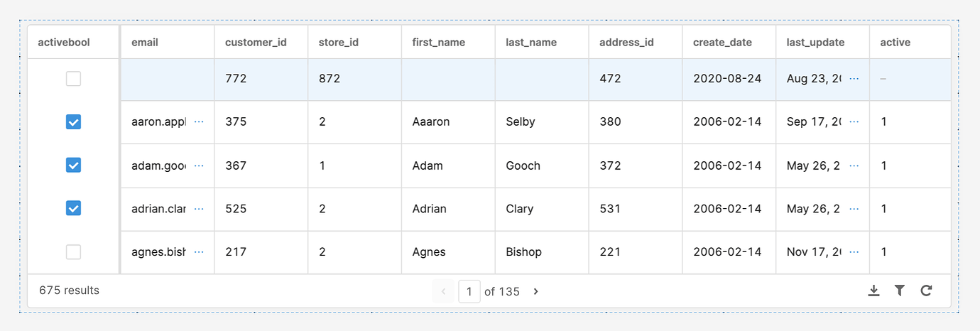Image resolution: width=980 pixels, height=331 pixels.
Task: Click the page number input field
Action: (469, 291)
